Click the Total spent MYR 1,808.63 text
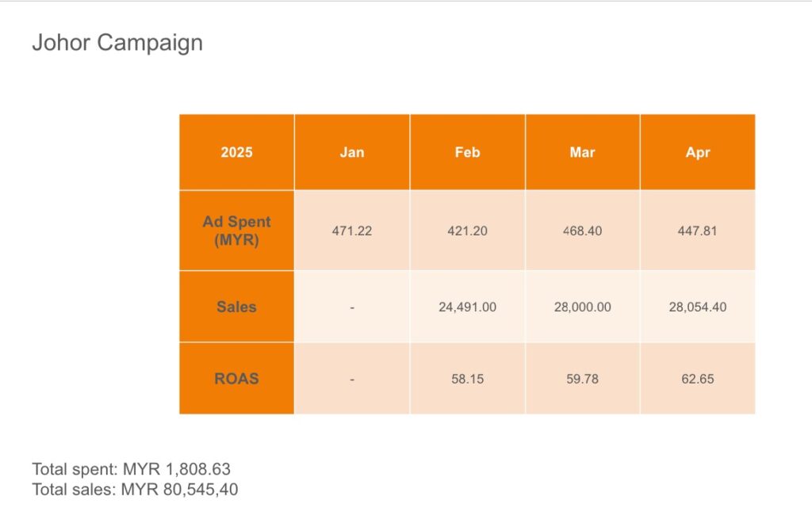Image resolution: width=812 pixels, height=523 pixels. [x=132, y=468]
